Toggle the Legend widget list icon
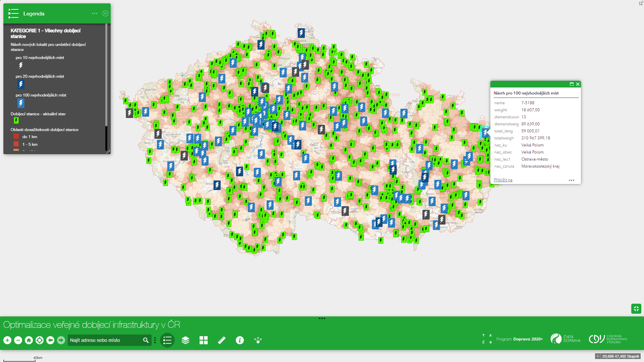This screenshot has width=644, height=362. click(167, 340)
